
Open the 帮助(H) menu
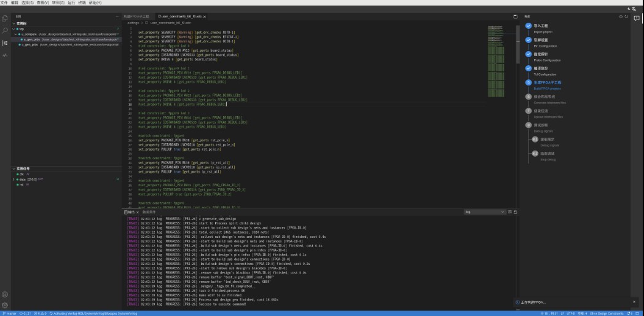point(95,3)
